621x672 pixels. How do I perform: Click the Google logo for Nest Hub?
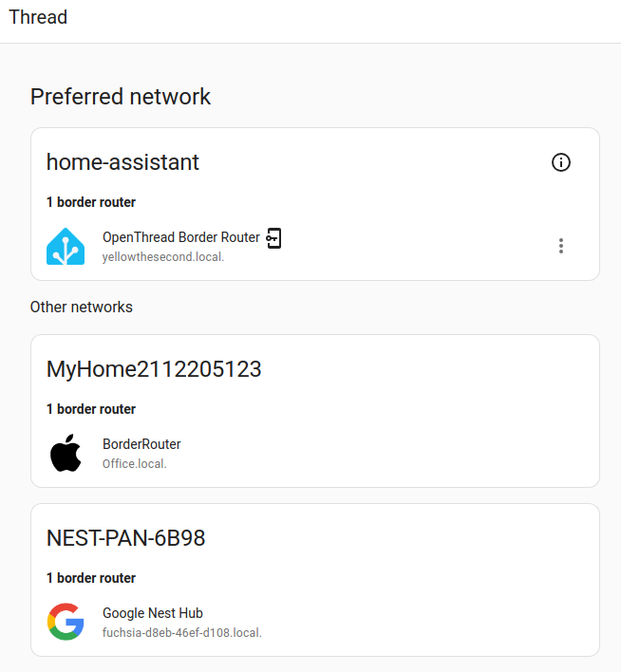click(x=66, y=622)
